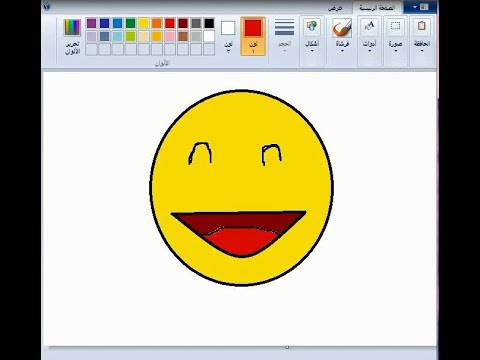The image size is (480, 360).
Task: Pick the blue-gray color swatch
Action: 104,36
